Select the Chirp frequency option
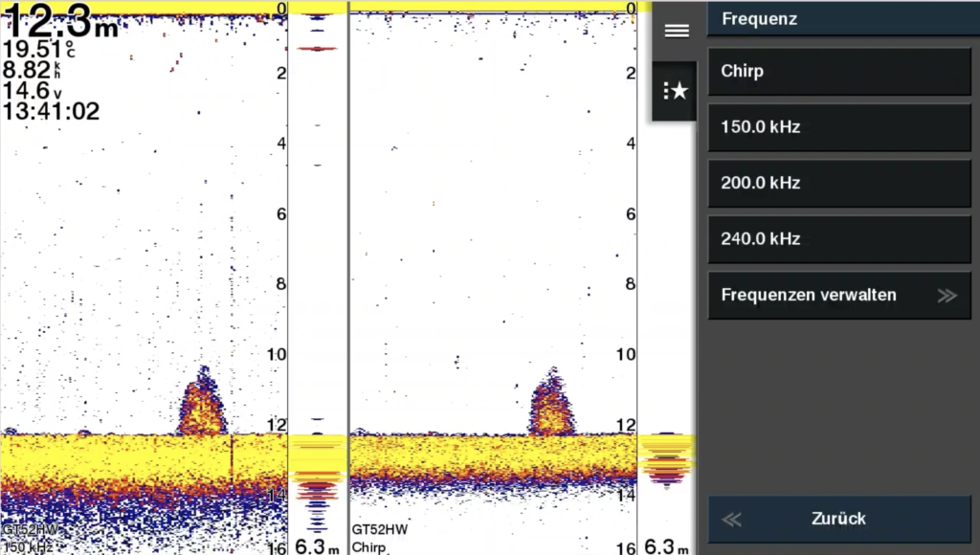 838,71
